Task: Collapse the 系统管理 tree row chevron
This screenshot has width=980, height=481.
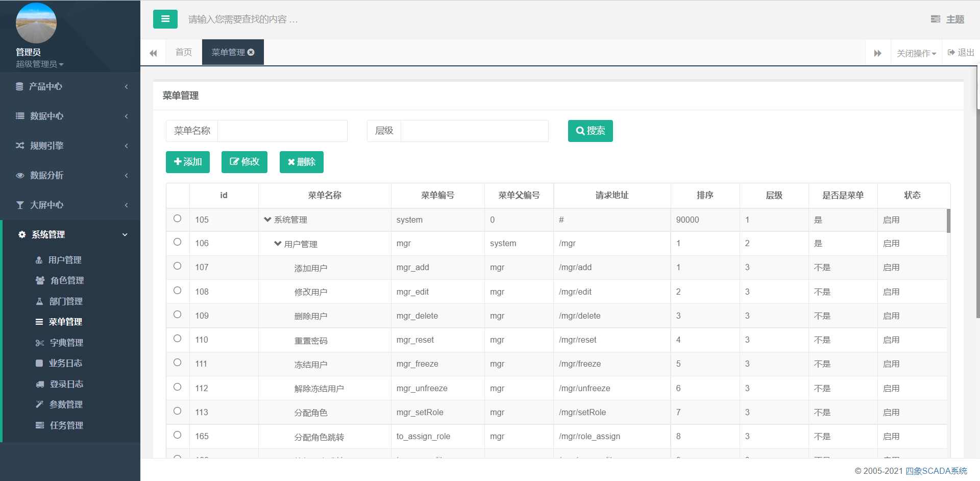Action: pos(267,220)
